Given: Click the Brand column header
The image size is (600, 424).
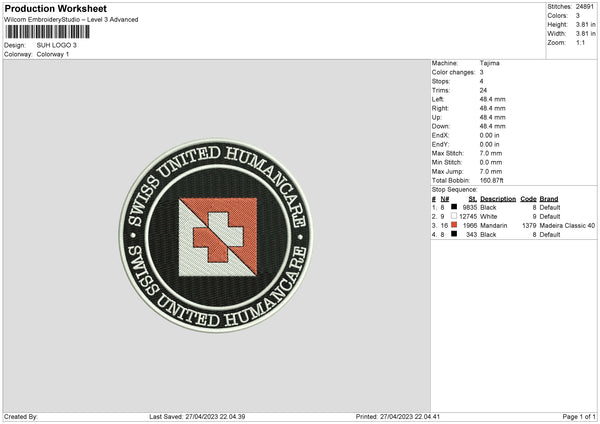Looking at the screenshot, I should 549,199.
